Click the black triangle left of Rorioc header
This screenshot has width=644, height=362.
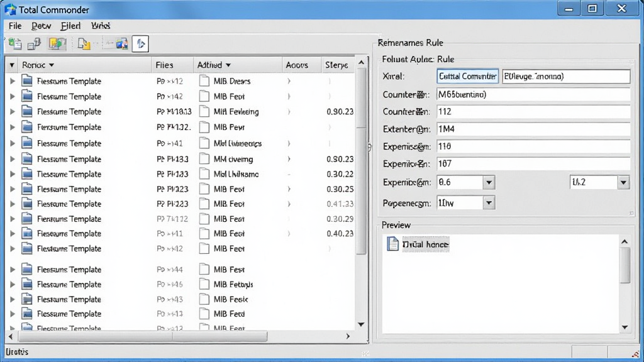point(12,65)
